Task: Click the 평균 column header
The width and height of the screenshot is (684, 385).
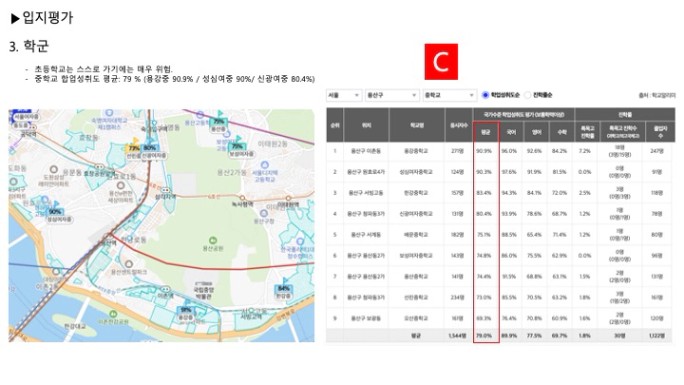Action: click(486, 132)
